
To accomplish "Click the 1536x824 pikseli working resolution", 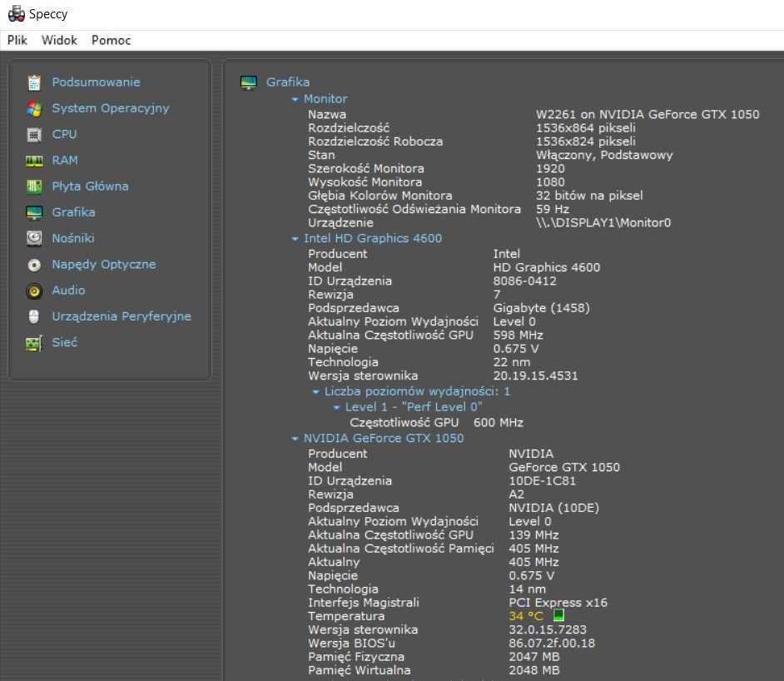I will coord(585,142).
